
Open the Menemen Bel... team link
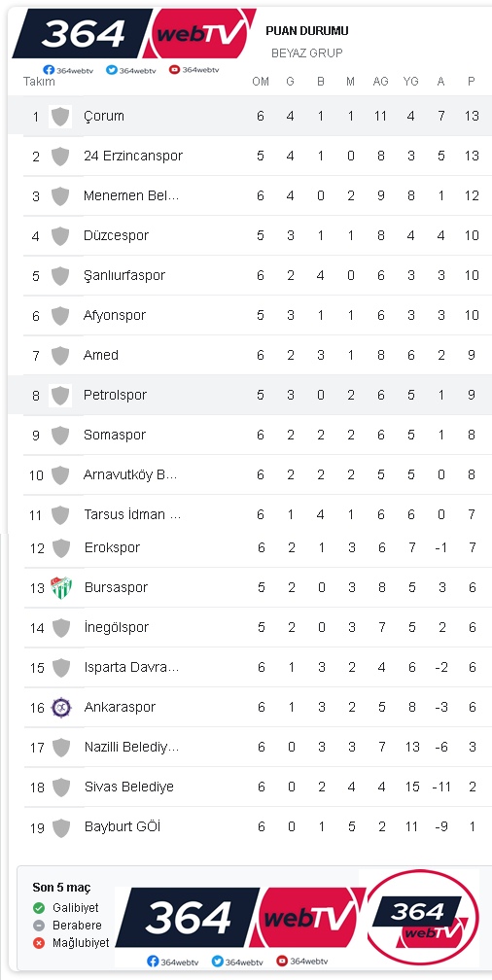pos(131,195)
